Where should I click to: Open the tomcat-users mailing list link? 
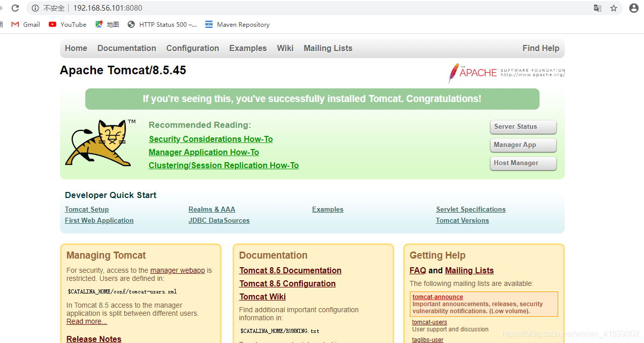pyautogui.click(x=430, y=322)
